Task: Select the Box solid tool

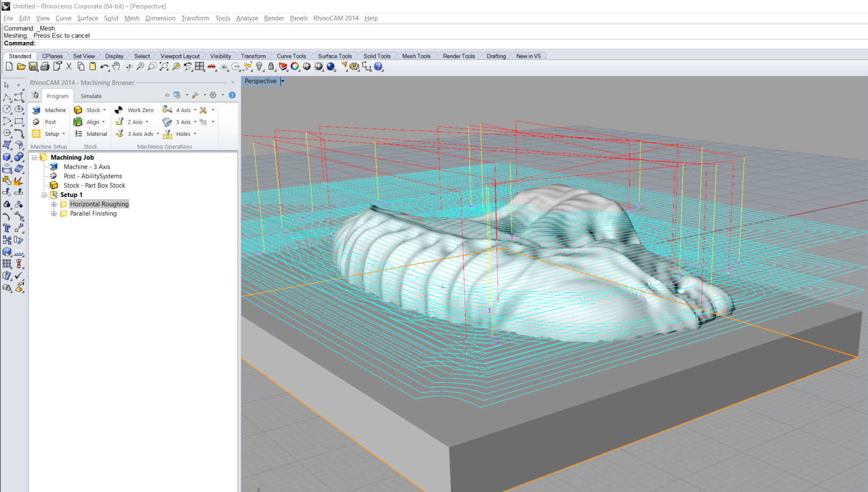Action: (x=7, y=157)
